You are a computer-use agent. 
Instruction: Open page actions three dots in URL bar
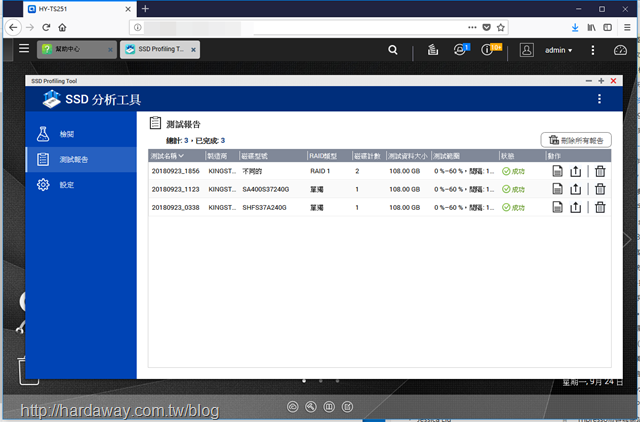point(472,27)
